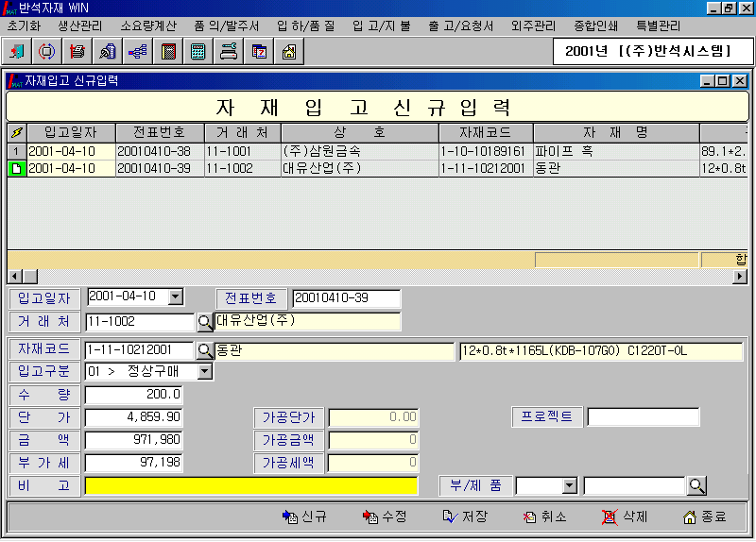The image size is (756, 542).
Task: Open the 생산관리 menu
Action: [82, 25]
